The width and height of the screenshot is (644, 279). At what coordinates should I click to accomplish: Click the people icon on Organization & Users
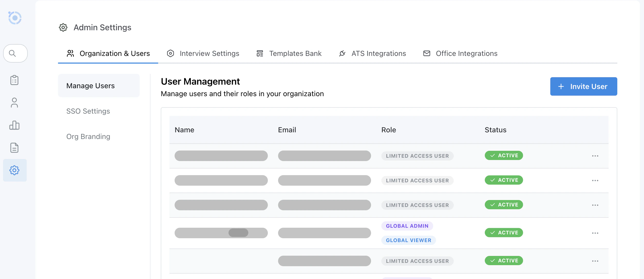click(70, 53)
